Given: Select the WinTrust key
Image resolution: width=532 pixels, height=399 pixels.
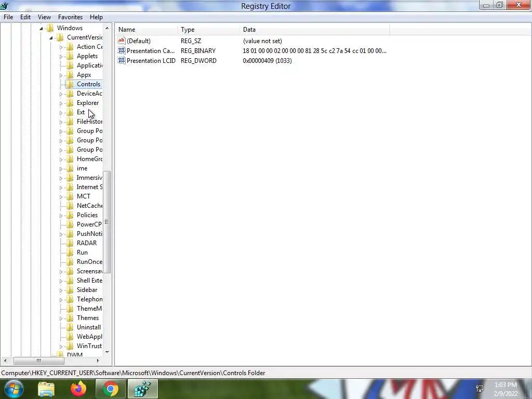Looking at the screenshot, I should coord(89,345).
